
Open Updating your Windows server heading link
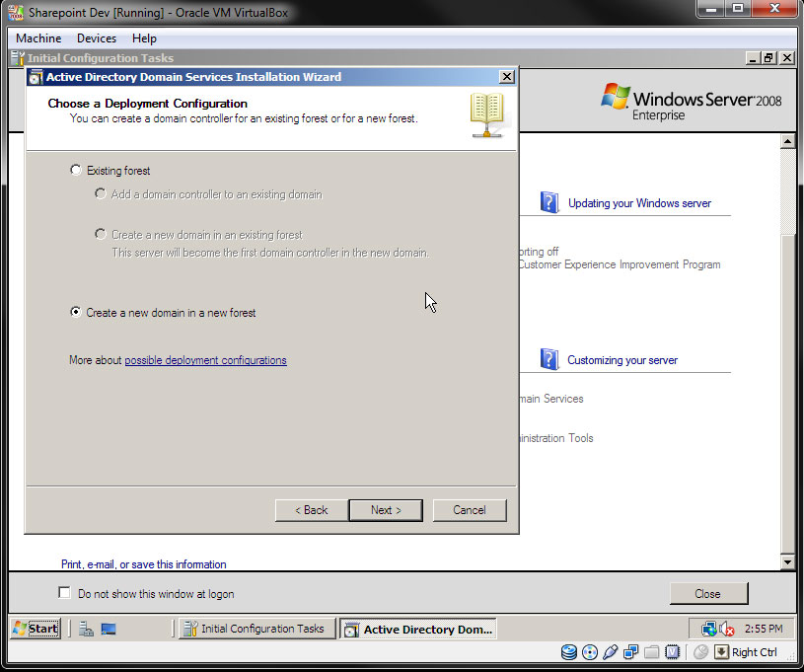(x=639, y=203)
